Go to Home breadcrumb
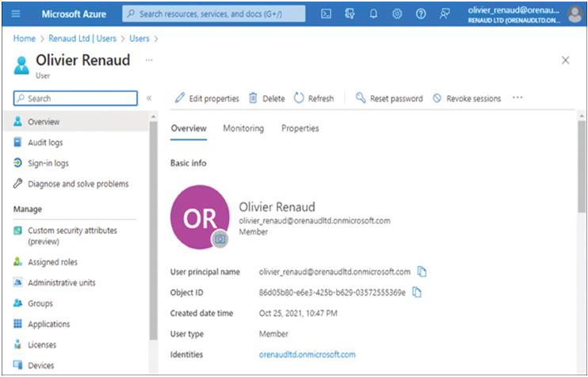 point(24,38)
